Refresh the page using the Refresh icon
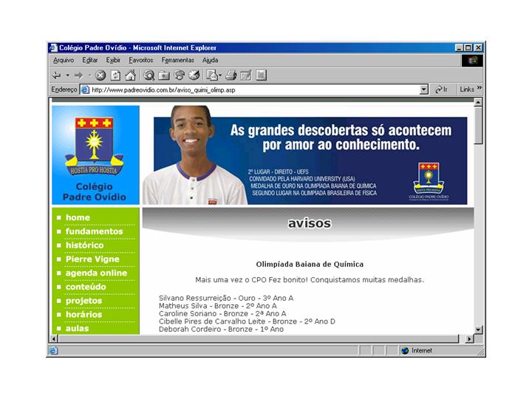This screenshot has height=399, width=532. click(115, 75)
